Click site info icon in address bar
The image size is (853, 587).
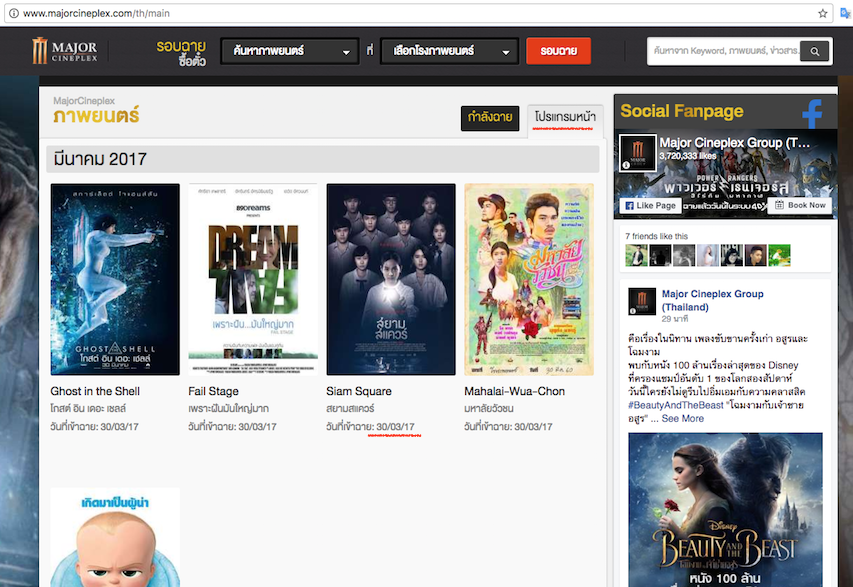(14, 13)
